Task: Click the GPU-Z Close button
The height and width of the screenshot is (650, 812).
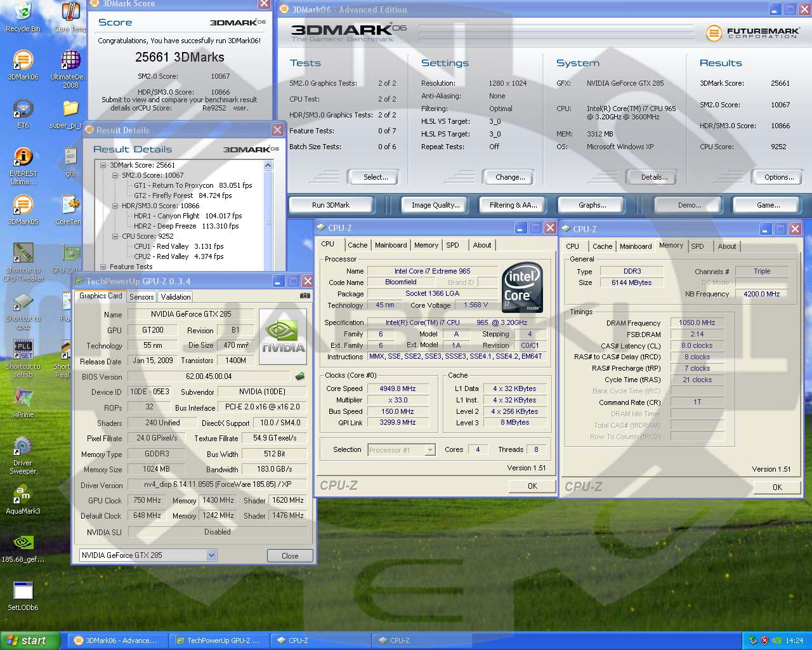Action: tap(290, 556)
